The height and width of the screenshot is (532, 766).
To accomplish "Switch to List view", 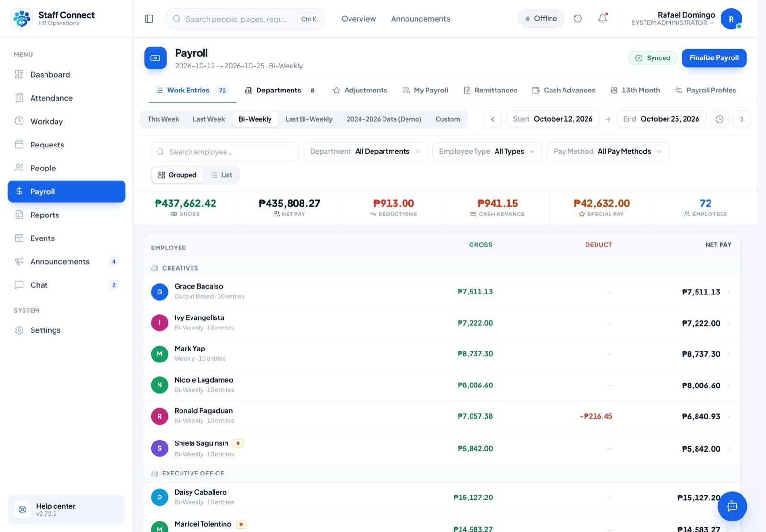I will coord(222,175).
